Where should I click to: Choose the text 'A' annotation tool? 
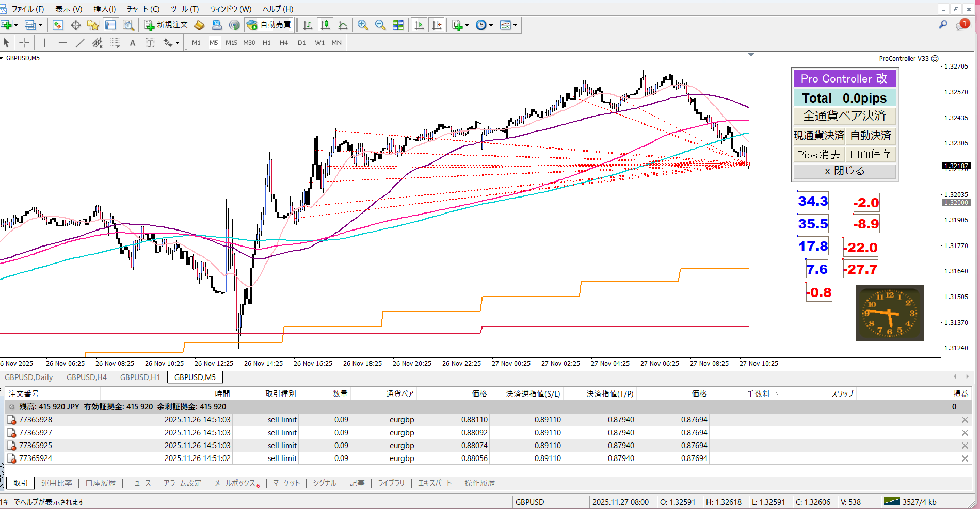tap(133, 43)
